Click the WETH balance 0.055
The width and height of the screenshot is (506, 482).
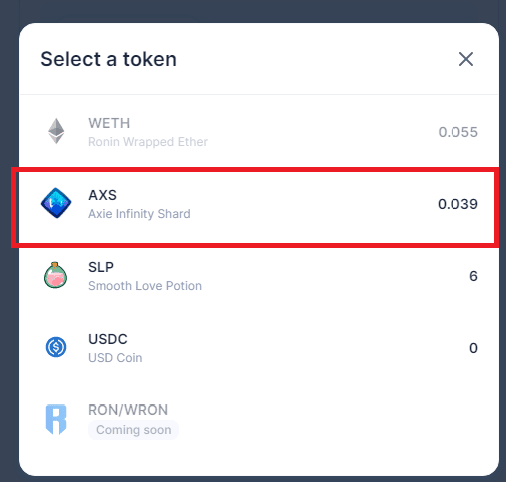[x=458, y=132]
